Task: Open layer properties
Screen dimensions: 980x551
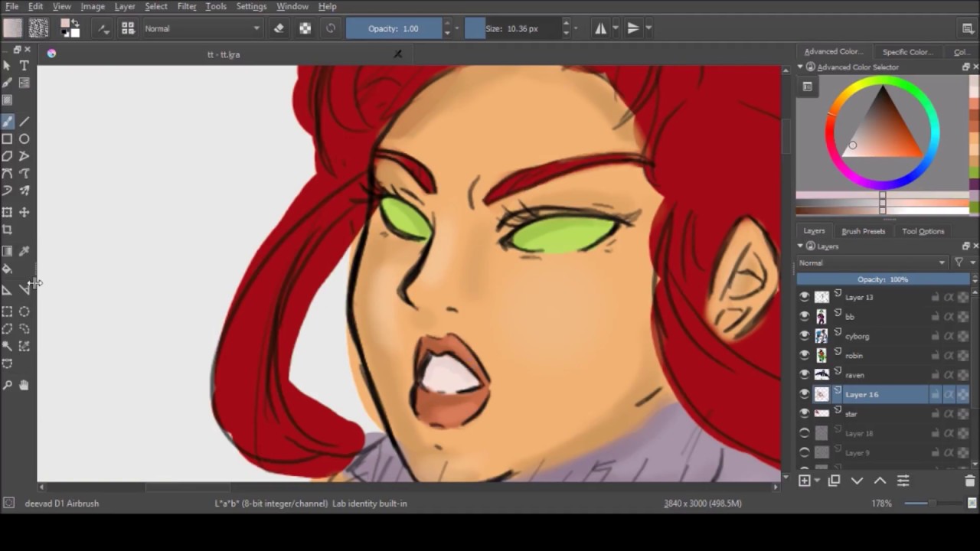Action: 903,481
